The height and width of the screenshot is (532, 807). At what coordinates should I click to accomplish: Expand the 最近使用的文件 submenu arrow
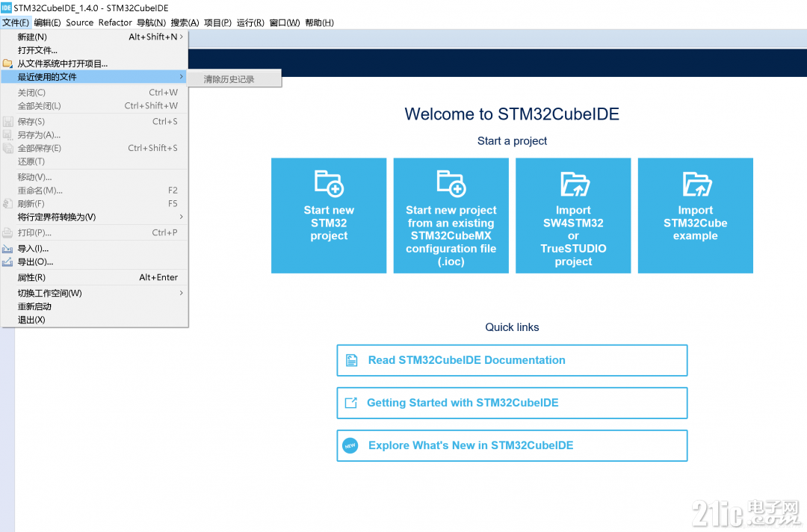[x=181, y=77]
